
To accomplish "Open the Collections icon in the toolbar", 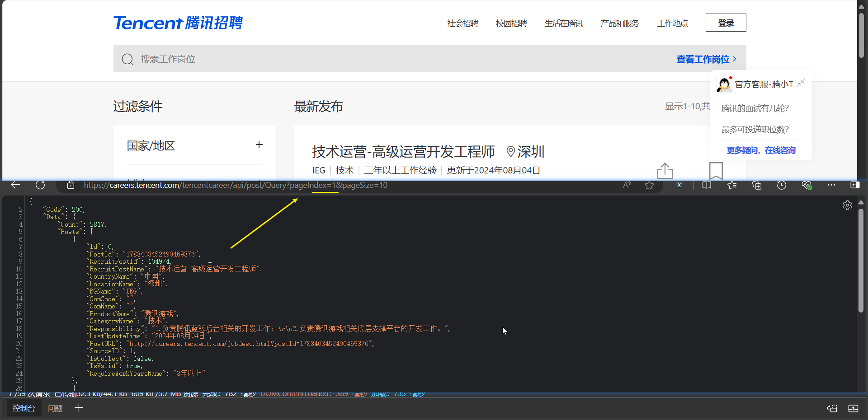I will pyautogui.click(x=757, y=185).
